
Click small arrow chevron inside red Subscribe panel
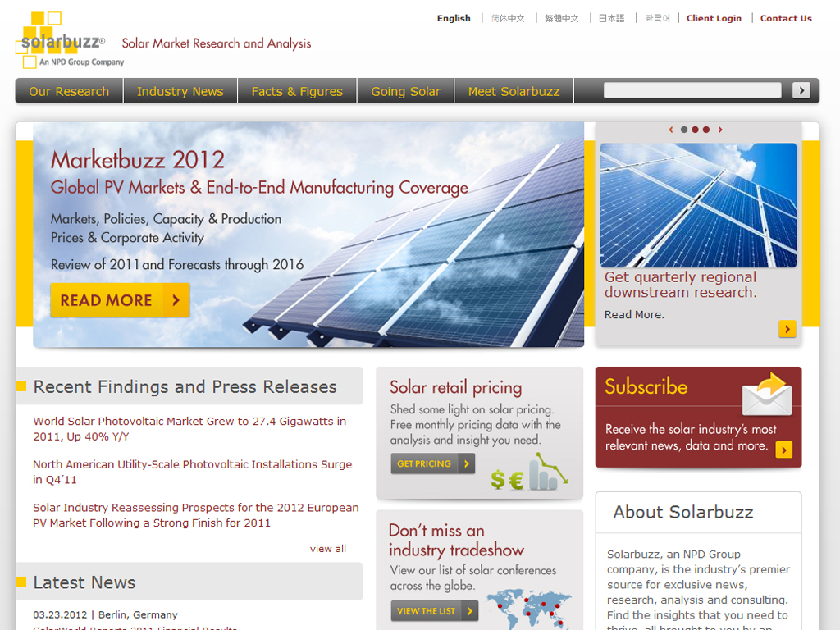tap(784, 450)
